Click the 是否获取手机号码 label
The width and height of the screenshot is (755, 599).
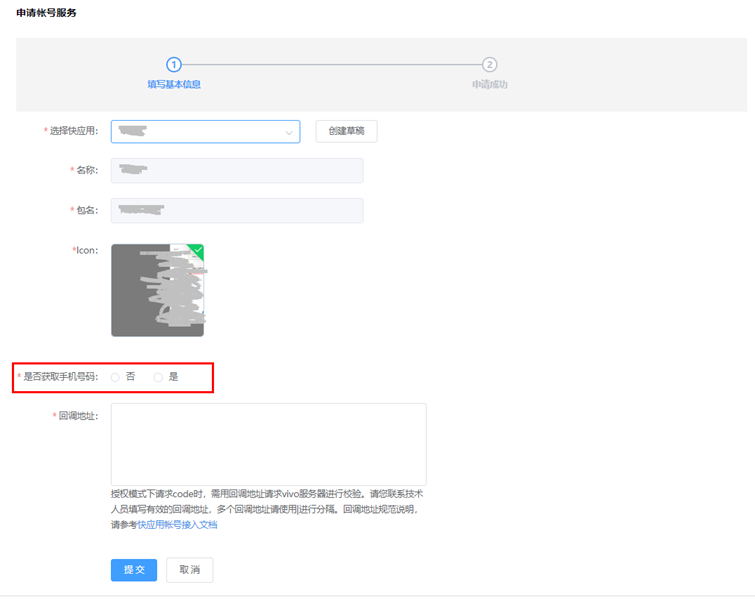pyautogui.click(x=60, y=377)
